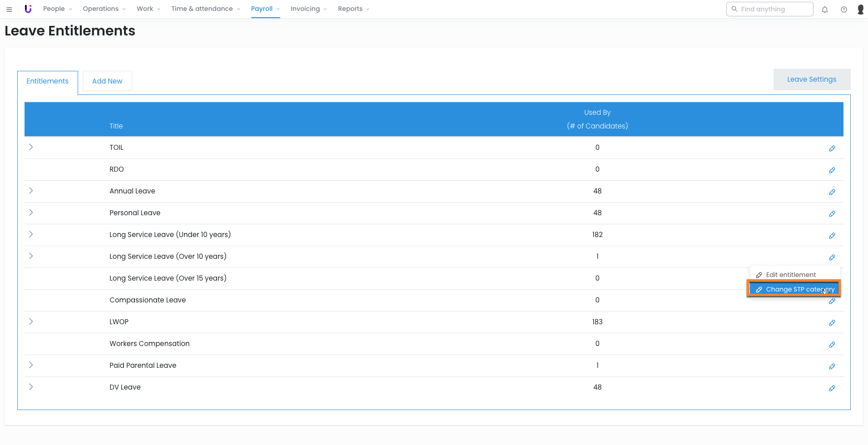Click the Leave Settings button
This screenshot has height=445, width=868.
(811, 79)
